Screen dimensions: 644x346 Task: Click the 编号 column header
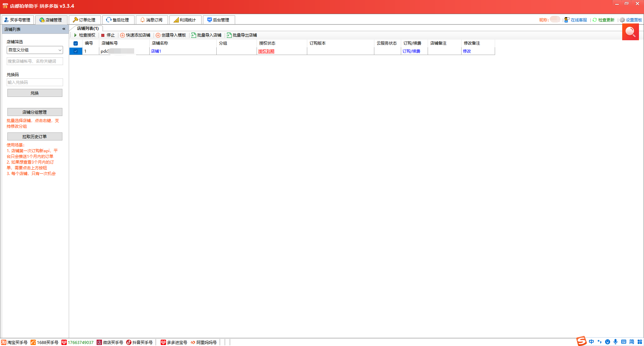click(x=91, y=43)
